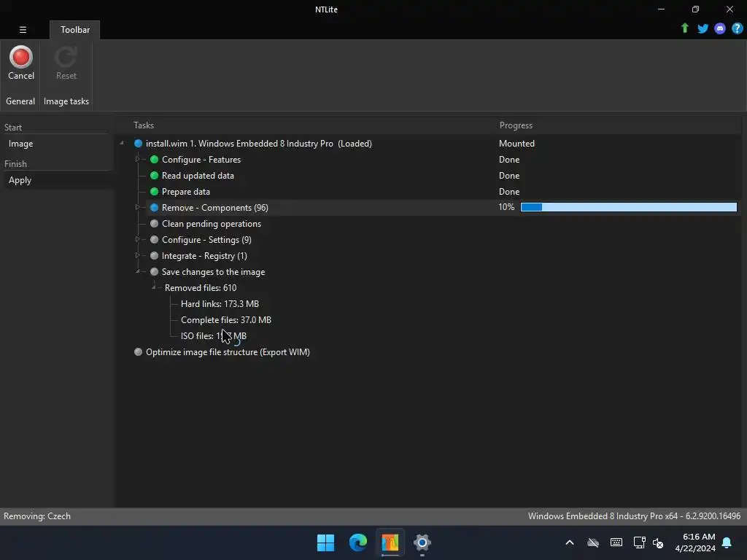
Task: Select the Toolbar tab
Action: pyautogui.click(x=75, y=29)
